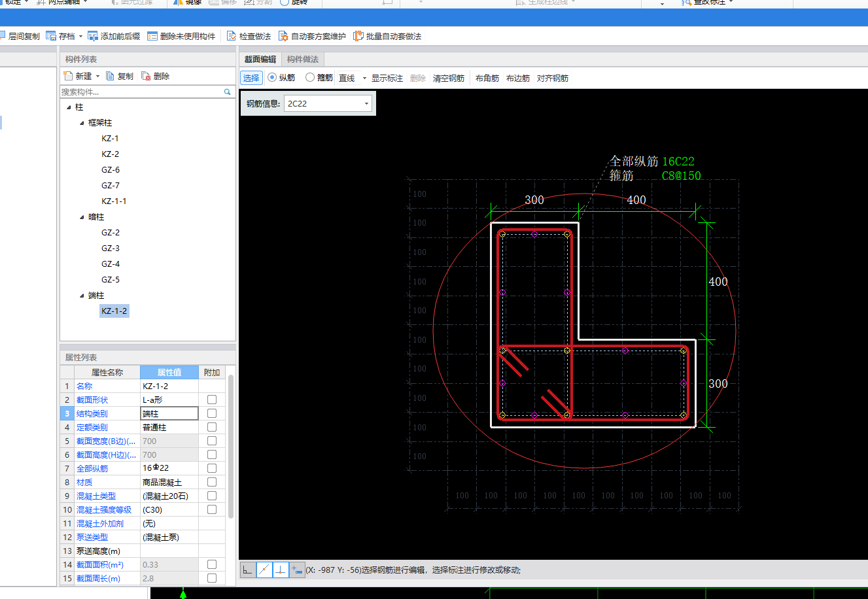Click the (C30) 混凝土强度等级 value cell
The image size is (868, 599).
(x=169, y=509)
